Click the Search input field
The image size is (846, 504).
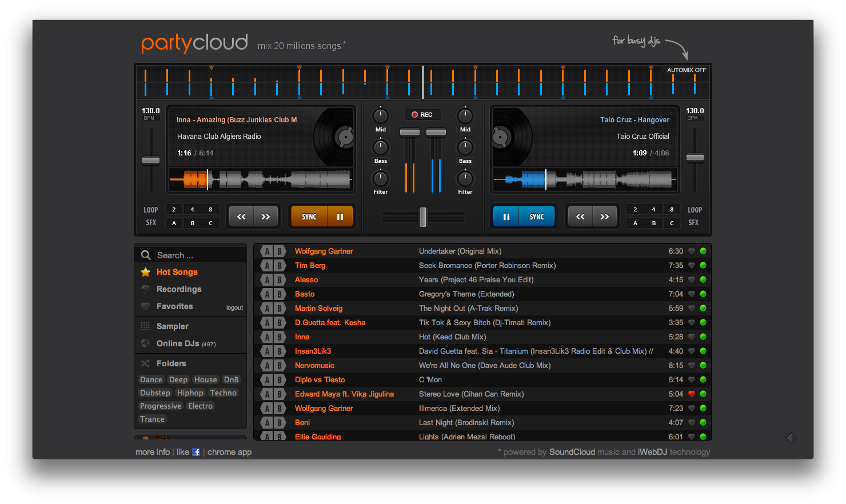click(x=190, y=255)
